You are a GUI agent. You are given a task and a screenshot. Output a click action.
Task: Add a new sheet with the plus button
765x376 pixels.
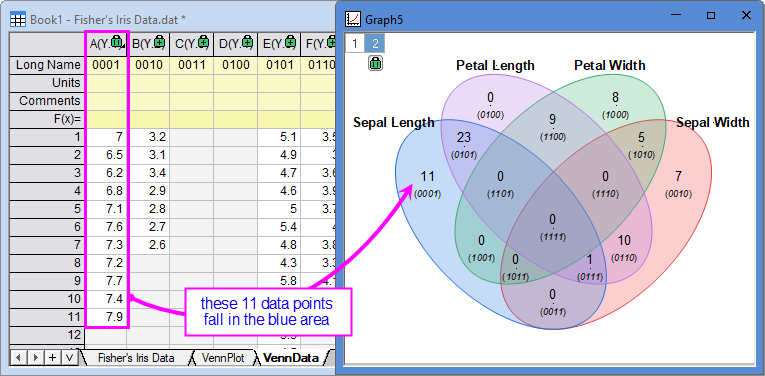[x=52, y=357]
